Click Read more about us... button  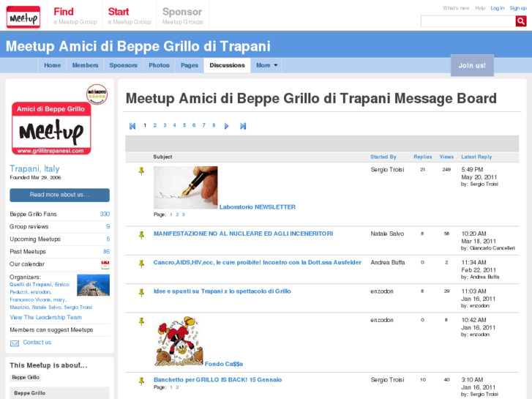[59, 195]
